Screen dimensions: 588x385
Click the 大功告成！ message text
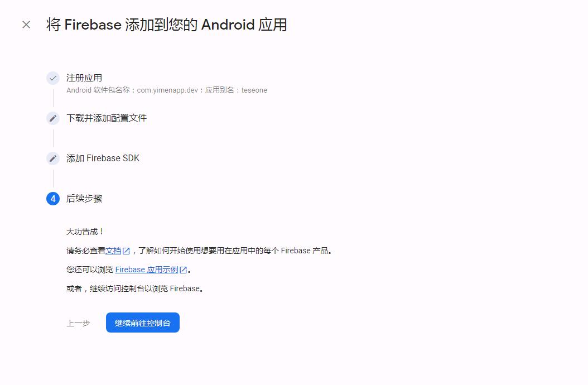(85, 232)
